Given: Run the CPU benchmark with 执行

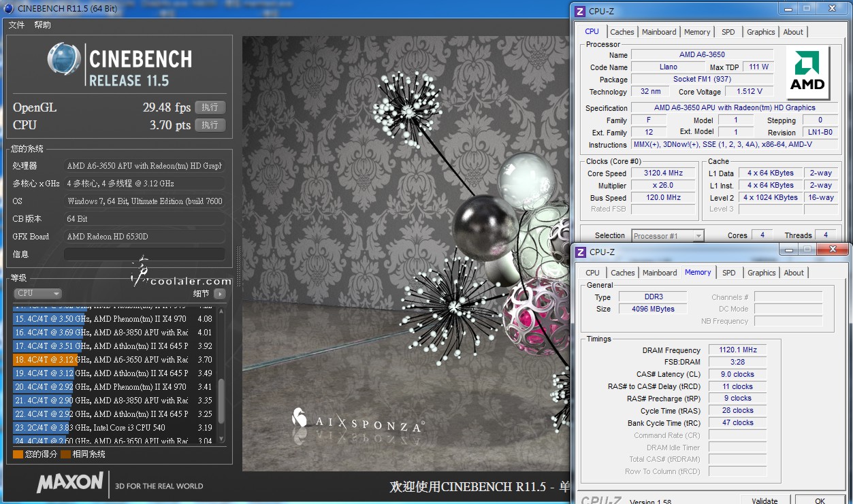Looking at the screenshot, I should point(210,125).
